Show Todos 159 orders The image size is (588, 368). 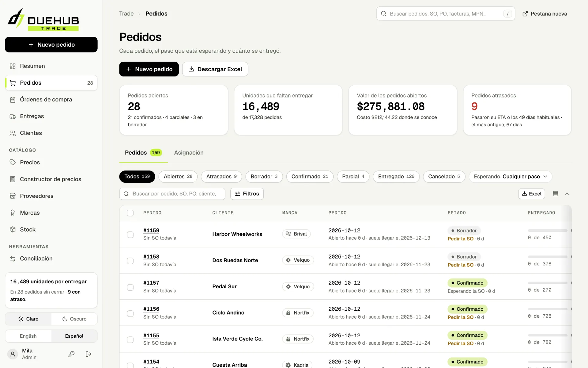(137, 177)
